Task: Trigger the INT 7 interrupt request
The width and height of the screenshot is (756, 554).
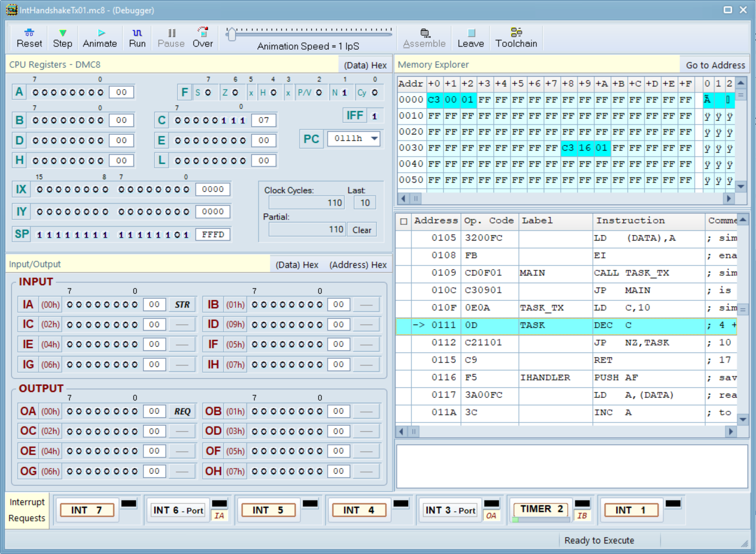Action: coord(87,510)
